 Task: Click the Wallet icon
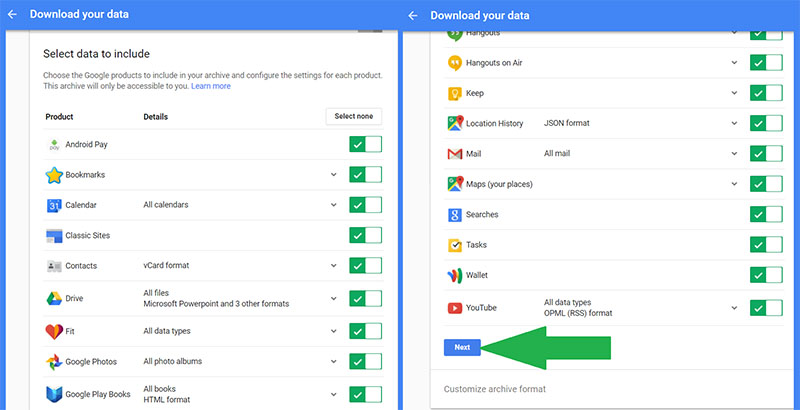click(x=455, y=276)
